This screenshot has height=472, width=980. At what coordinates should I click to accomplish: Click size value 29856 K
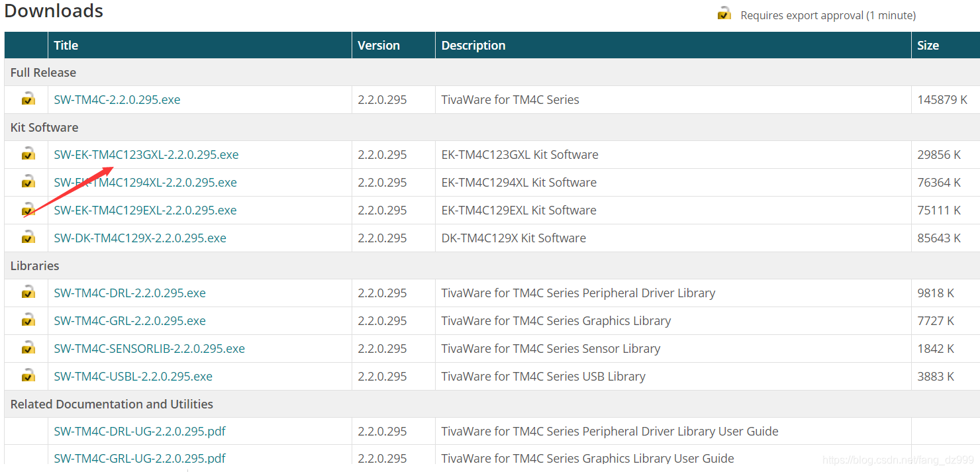coord(939,155)
